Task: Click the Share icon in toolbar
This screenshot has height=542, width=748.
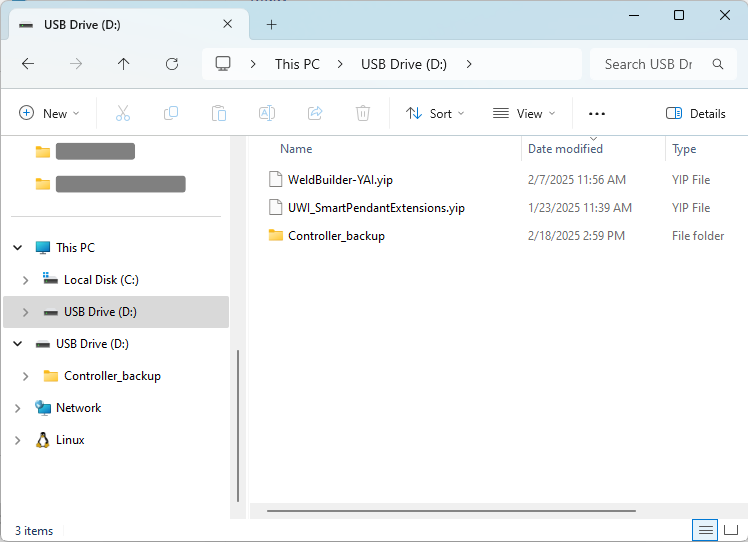Action: point(315,114)
